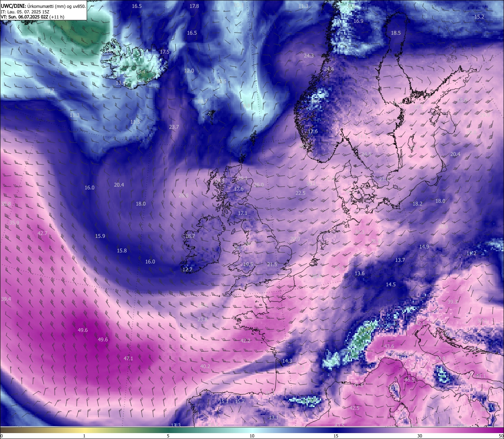Image resolution: width=504 pixels, height=439 pixels.
Task: Select the 17.5 value east of Iceland
Action: coord(165,52)
